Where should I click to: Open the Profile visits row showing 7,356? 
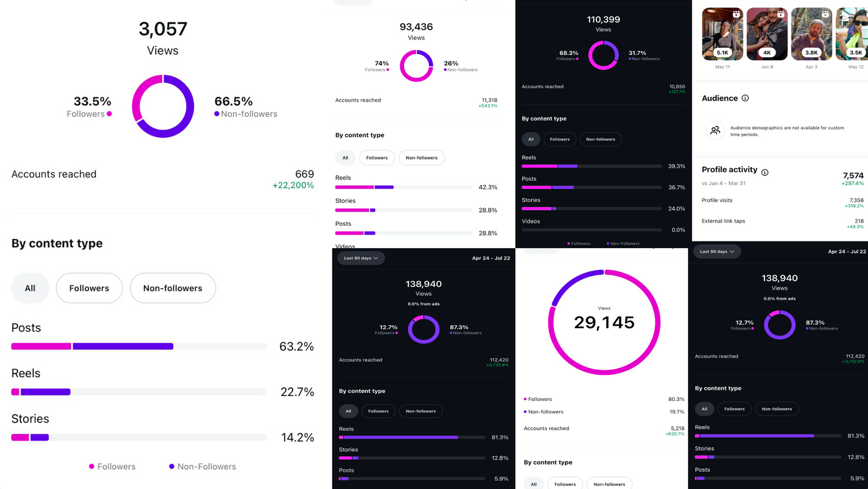point(782,200)
